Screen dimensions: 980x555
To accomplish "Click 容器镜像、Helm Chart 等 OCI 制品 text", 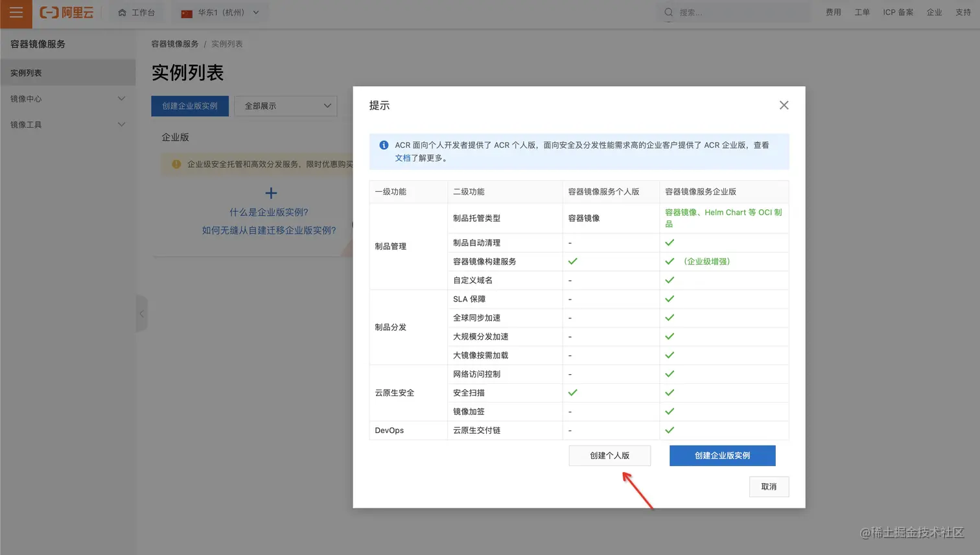I will pos(723,218).
